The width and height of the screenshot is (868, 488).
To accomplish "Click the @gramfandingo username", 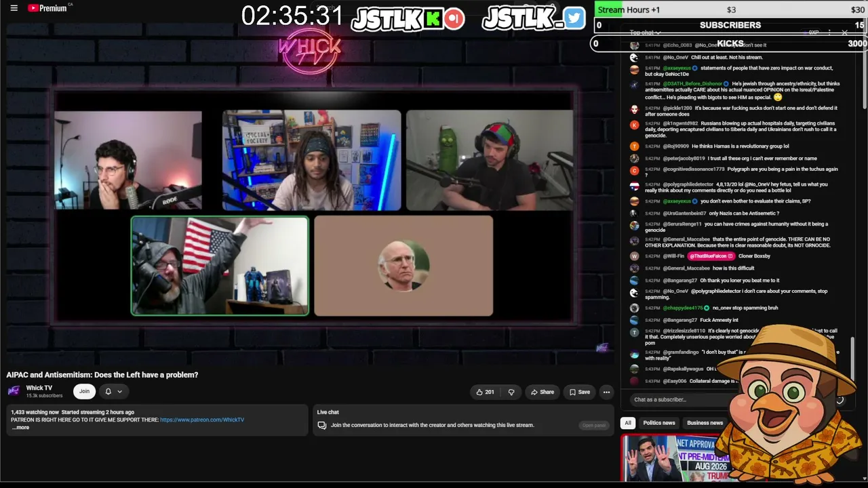I will 681,352.
